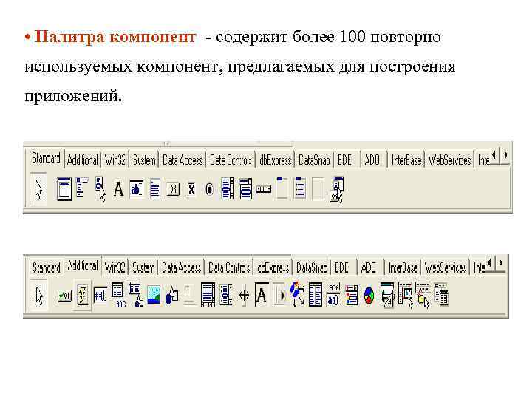This screenshot has height=399, width=532.
Task: Choose the Bevel component icon
Action: point(190,295)
